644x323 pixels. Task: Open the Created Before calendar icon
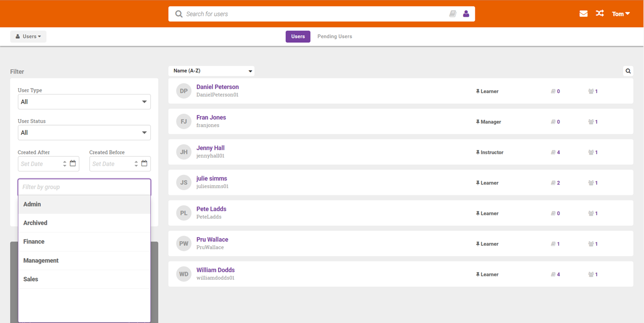click(x=144, y=163)
